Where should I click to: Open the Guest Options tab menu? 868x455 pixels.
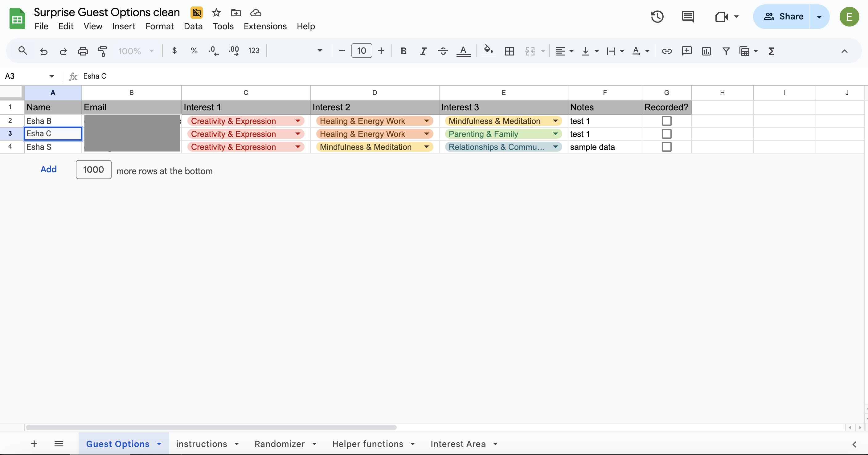[x=159, y=444]
